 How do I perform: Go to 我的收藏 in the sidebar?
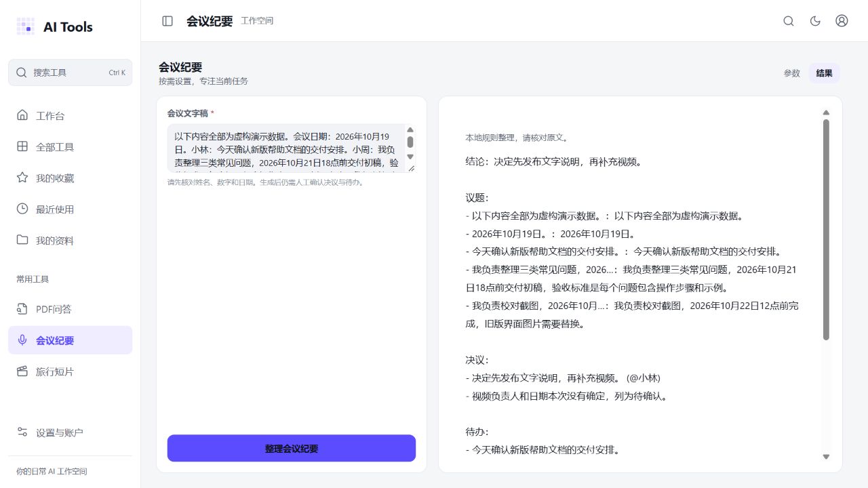click(x=71, y=178)
